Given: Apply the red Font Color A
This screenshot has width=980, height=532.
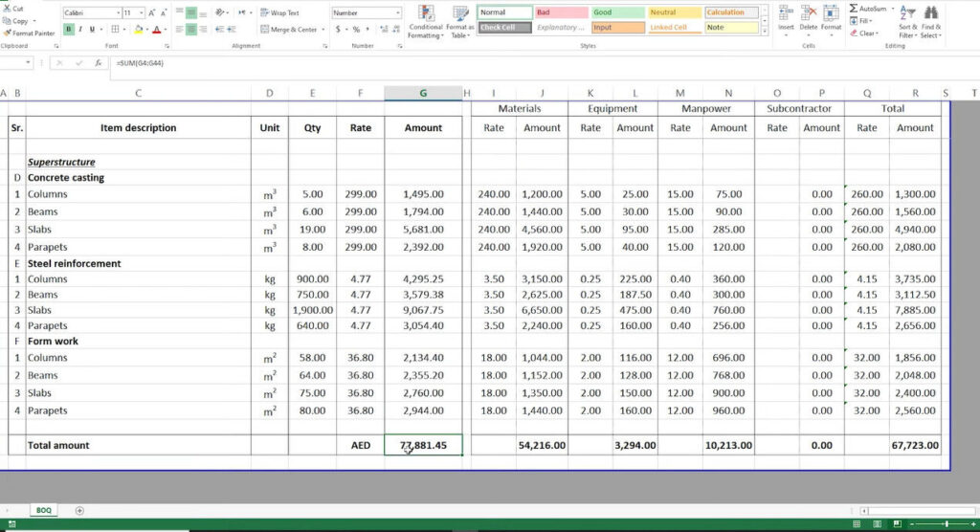Looking at the screenshot, I should (x=156, y=29).
